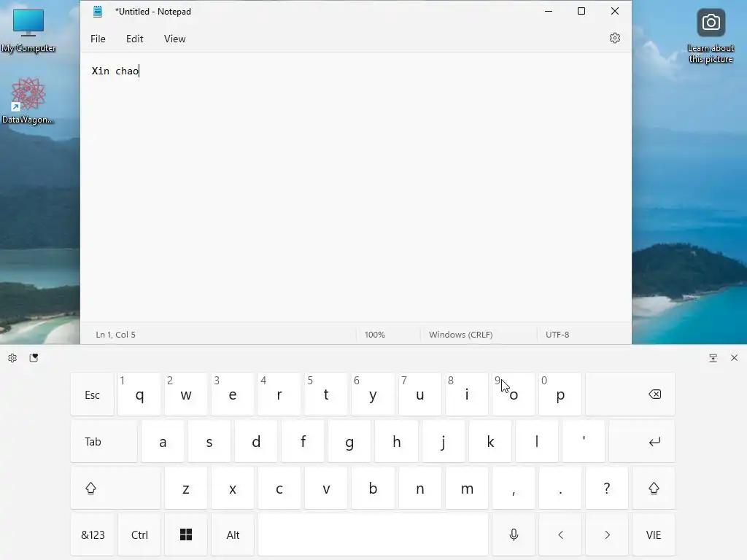Open the emoji and clipboard panel icon

[x=34, y=357]
